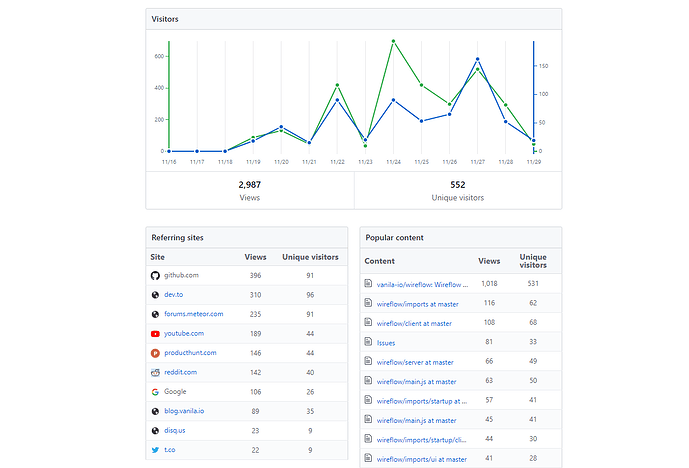The height and width of the screenshot is (468, 689).
Task: Open the reddit.com referrer link
Action: (x=181, y=372)
